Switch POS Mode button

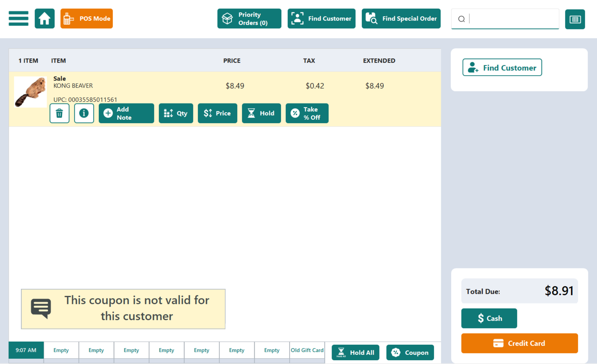click(x=86, y=18)
